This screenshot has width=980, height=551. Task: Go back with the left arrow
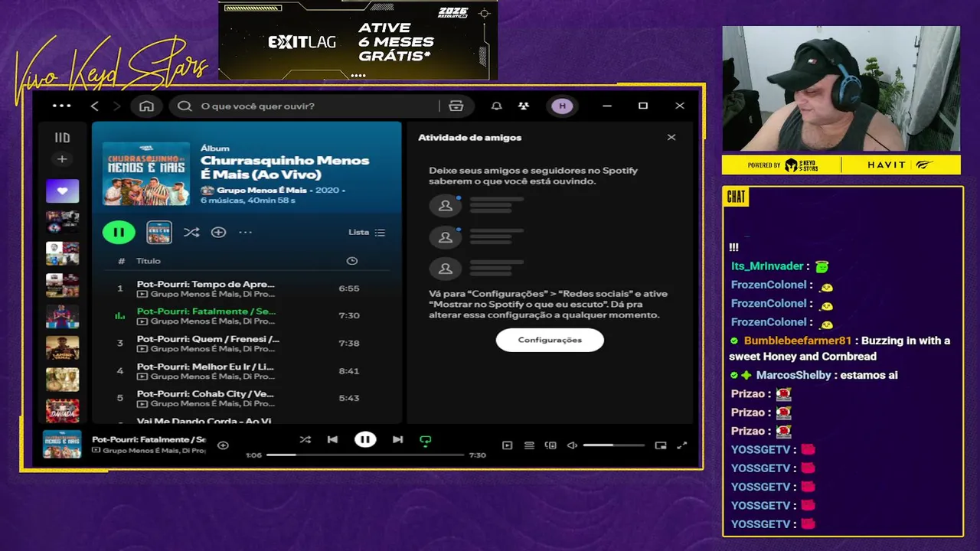click(94, 106)
